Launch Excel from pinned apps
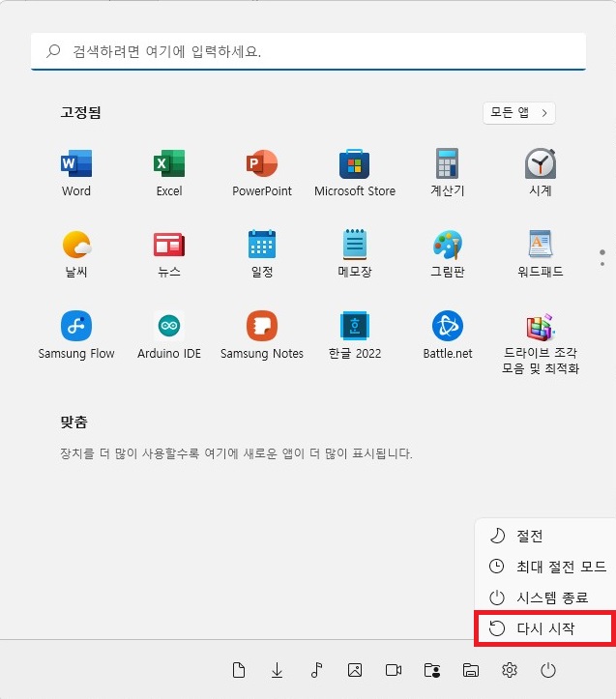Viewport: 616px width, 699px height. coord(169,173)
